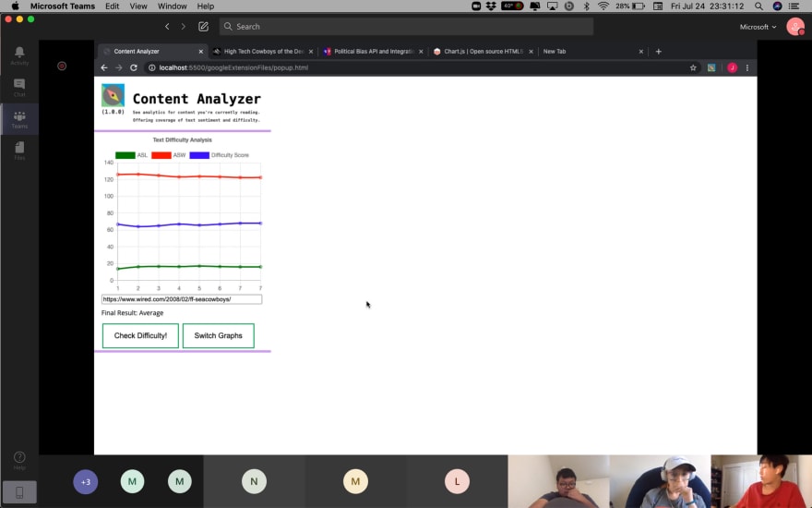Click the Switch Graphs button
Viewport: 812px width, 508px height.
(218, 336)
